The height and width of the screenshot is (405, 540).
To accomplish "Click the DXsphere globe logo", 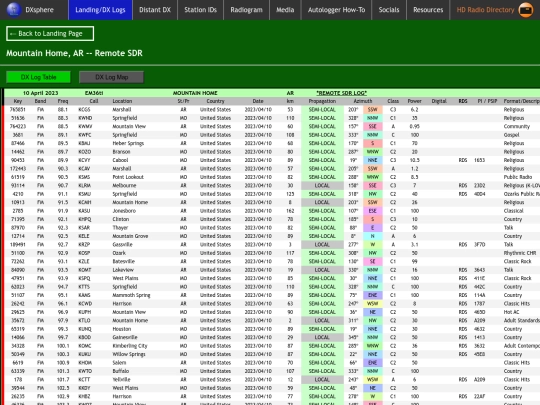I will (x=14, y=9).
